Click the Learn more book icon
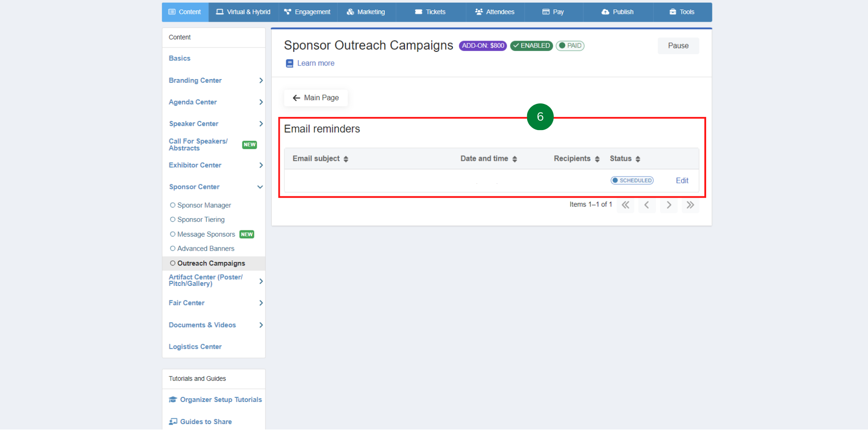The height and width of the screenshot is (434, 868). (289, 64)
